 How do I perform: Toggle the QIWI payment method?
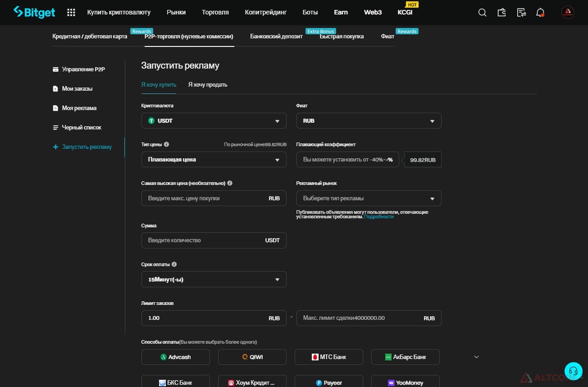coord(252,357)
